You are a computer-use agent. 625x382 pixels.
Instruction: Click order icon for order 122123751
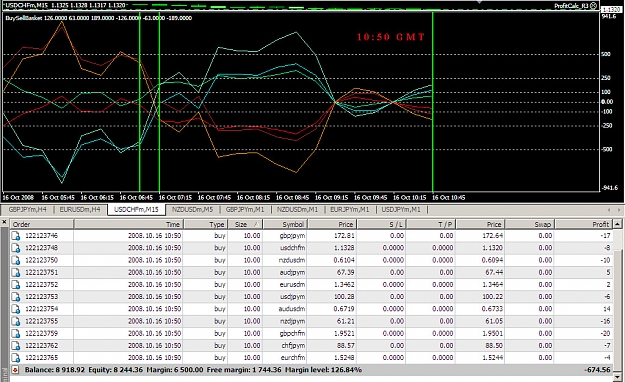click(x=16, y=273)
